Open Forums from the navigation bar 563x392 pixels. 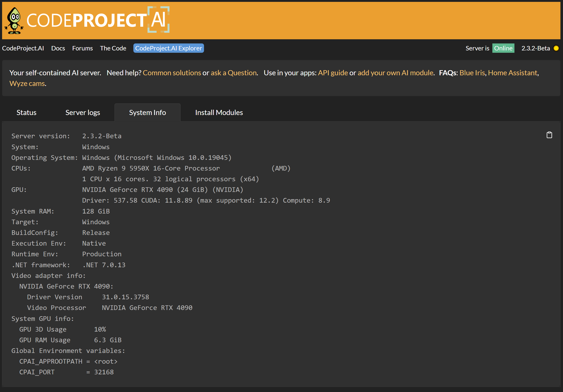coord(82,48)
